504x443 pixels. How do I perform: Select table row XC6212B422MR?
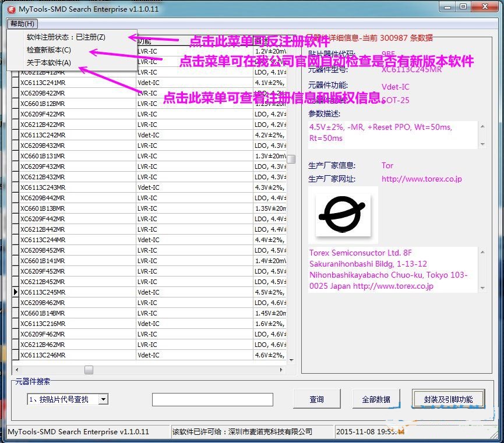click(149, 125)
